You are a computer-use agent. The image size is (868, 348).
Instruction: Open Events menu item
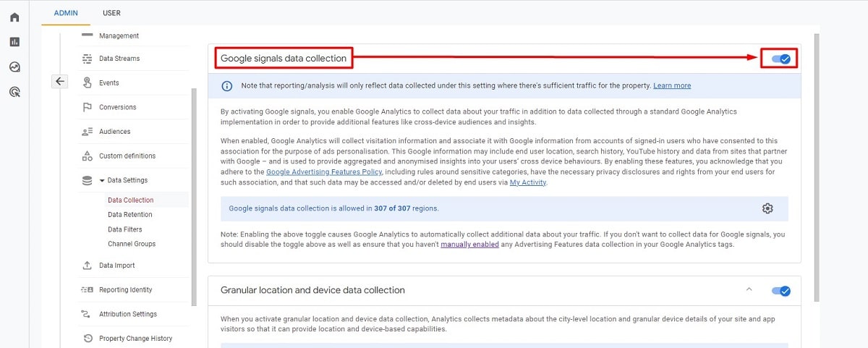tap(109, 83)
